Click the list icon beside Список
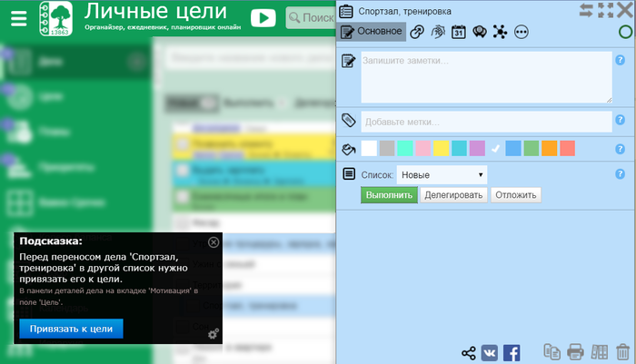This screenshot has height=364, width=636. point(349,174)
